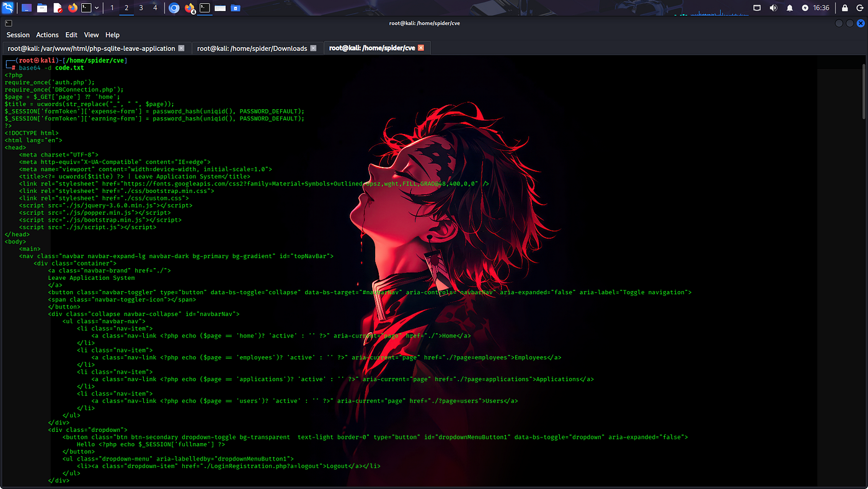The width and height of the screenshot is (868, 489).
Task: Switch to the /home/spider/Downloads terminal tab
Action: tap(256, 48)
